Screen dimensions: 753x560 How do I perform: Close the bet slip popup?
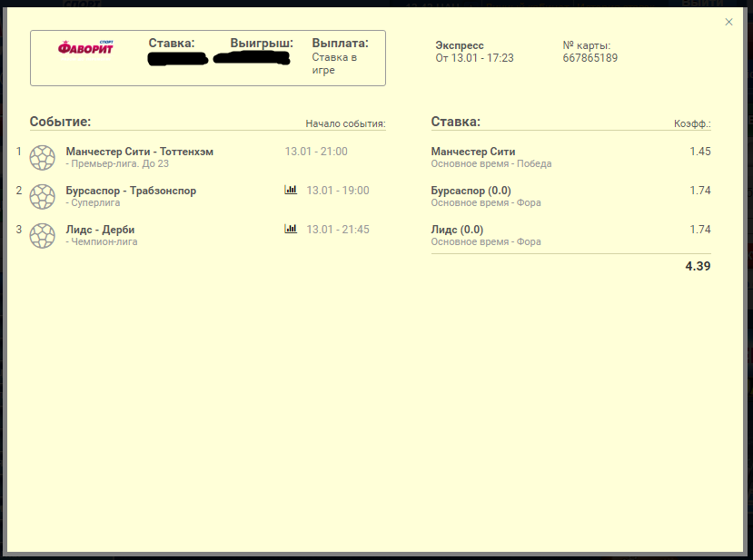point(728,22)
